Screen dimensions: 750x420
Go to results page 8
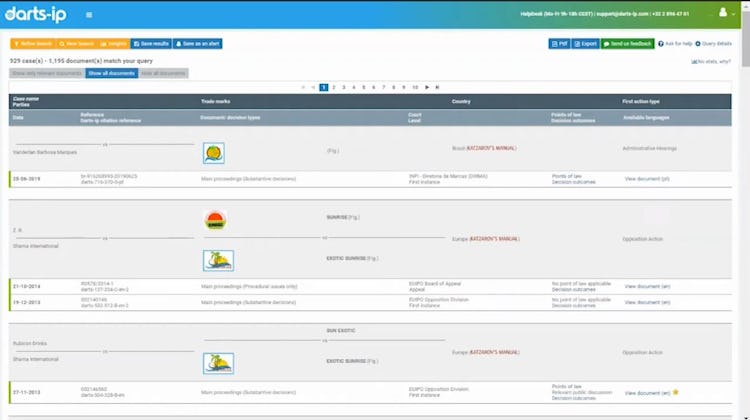pyautogui.click(x=394, y=88)
